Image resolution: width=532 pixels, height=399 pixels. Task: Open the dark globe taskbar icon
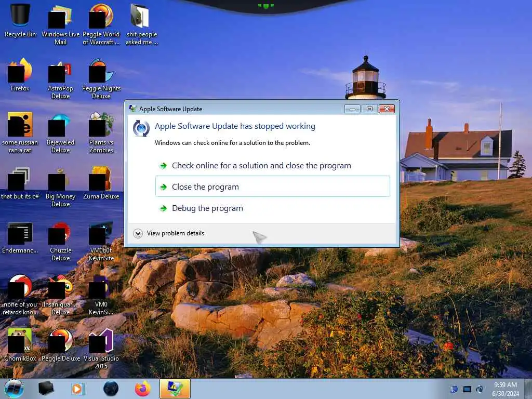[x=111, y=389]
